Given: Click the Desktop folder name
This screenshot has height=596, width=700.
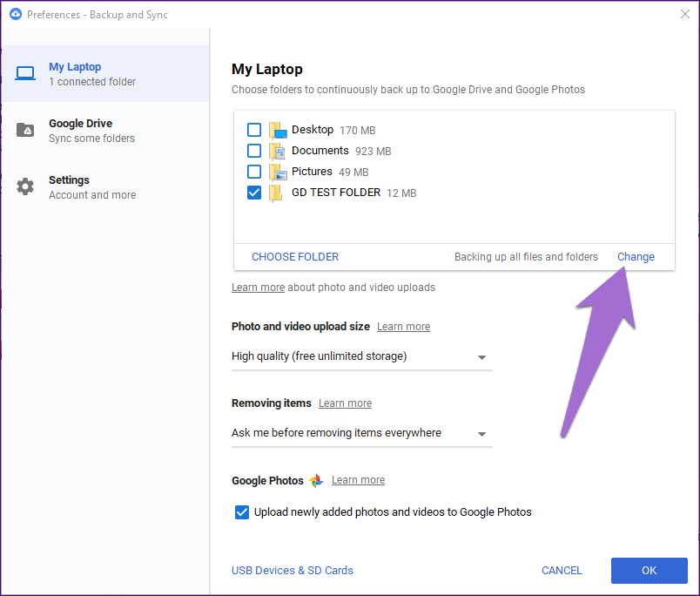Looking at the screenshot, I should (313, 130).
